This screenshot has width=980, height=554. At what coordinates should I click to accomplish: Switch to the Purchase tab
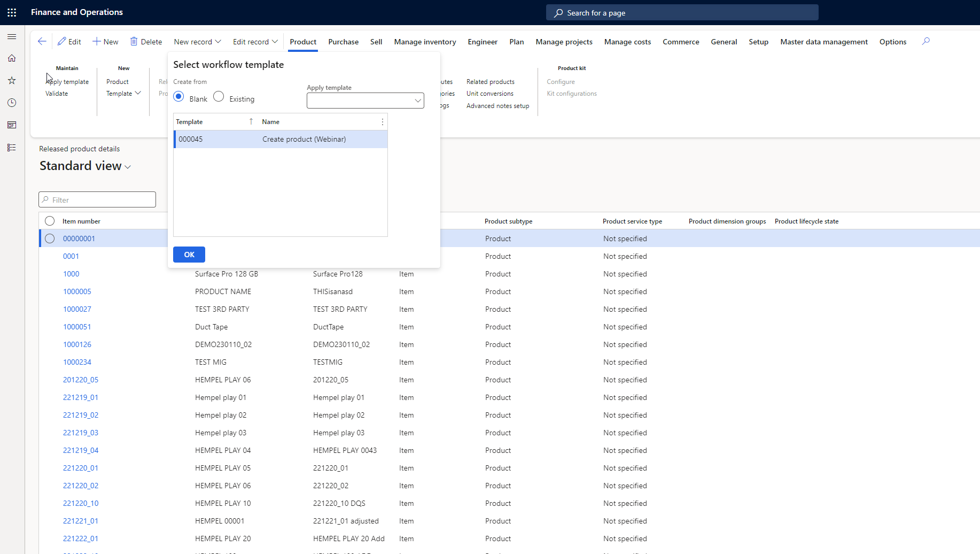(x=344, y=42)
